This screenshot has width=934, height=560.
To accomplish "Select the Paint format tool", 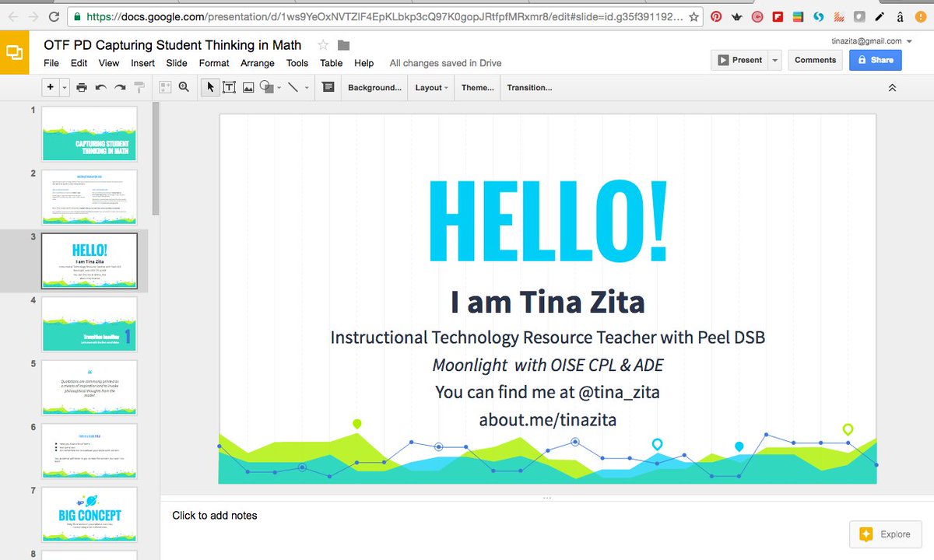I will [139, 88].
